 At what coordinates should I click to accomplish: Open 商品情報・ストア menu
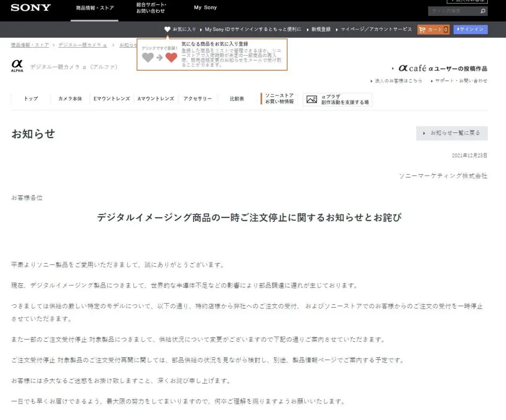coord(95,8)
